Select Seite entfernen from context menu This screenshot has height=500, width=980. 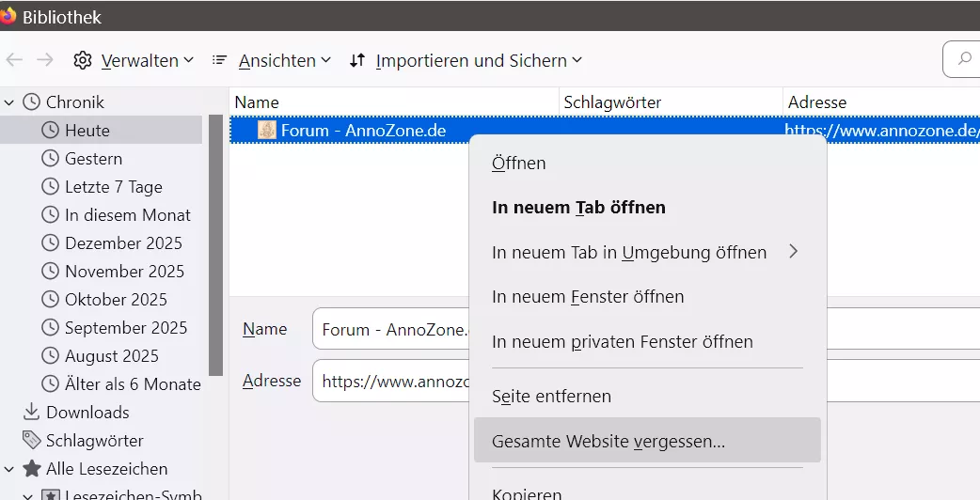(x=551, y=396)
